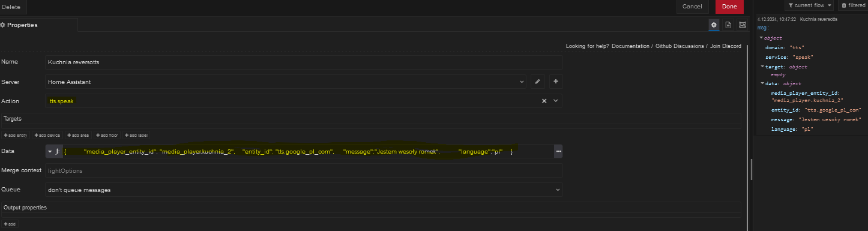Open the node description document icon

tap(728, 25)
